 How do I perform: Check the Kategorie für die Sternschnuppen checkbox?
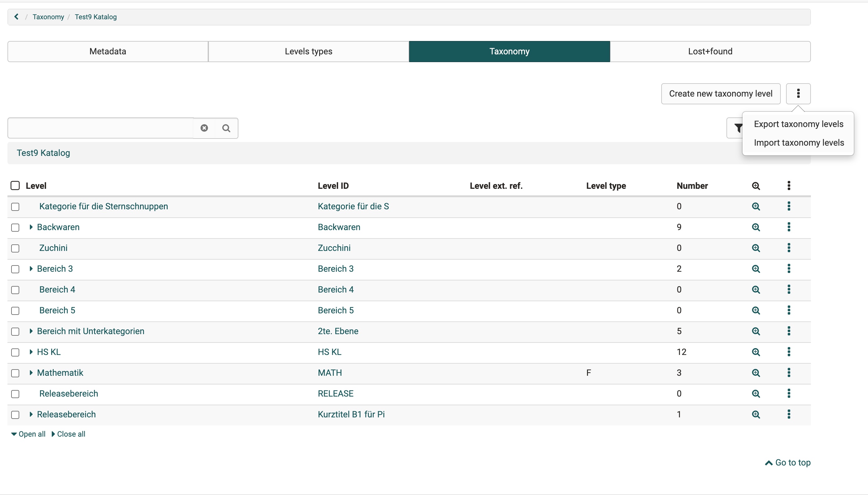click(15, 207)
